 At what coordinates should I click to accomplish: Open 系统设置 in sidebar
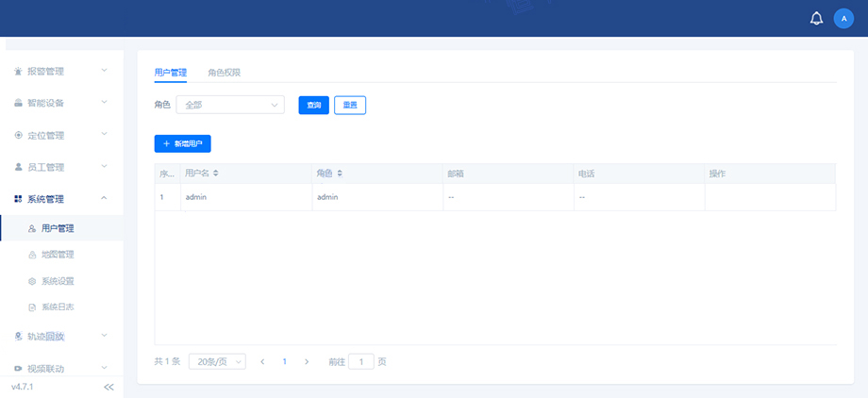tap(58, 281)
